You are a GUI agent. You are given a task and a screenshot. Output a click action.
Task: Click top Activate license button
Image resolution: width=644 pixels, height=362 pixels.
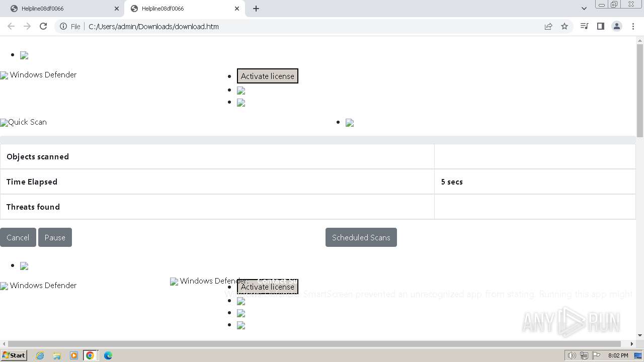tap(268, 76)
